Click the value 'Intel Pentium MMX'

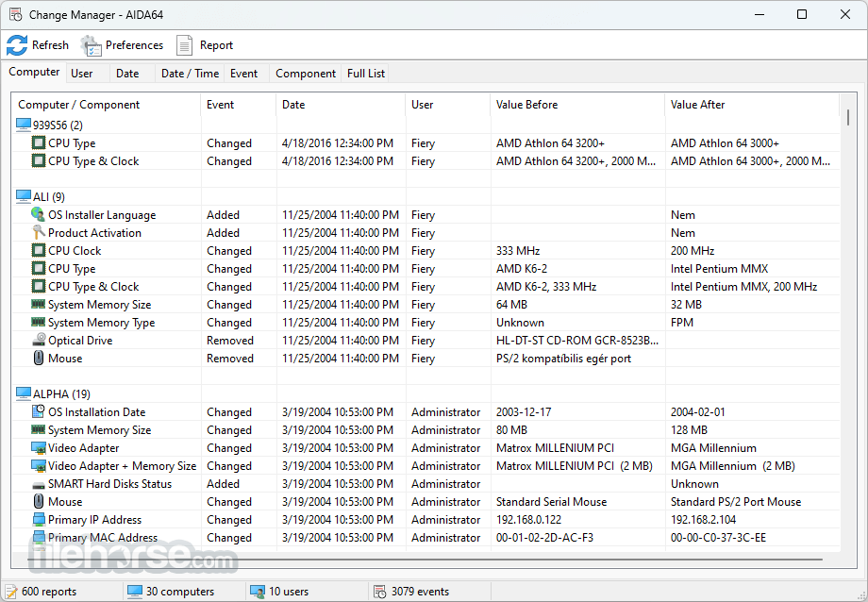(719, 269)
